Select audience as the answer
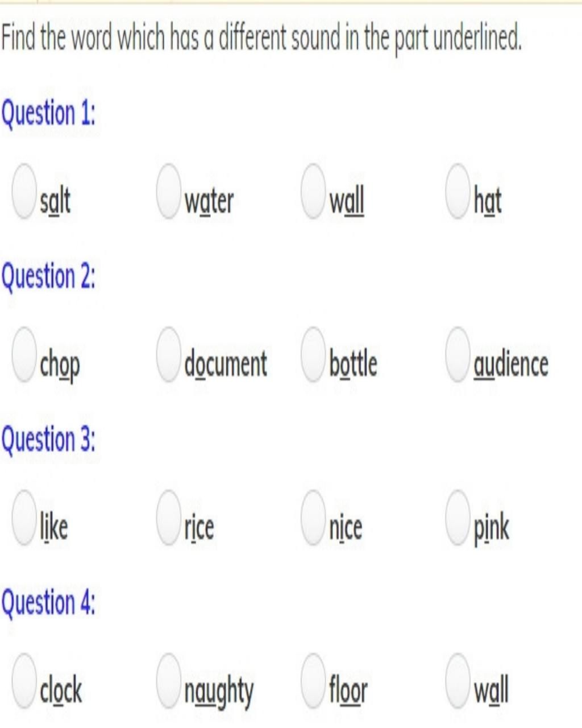582x728 pixels. coord(458,354)
